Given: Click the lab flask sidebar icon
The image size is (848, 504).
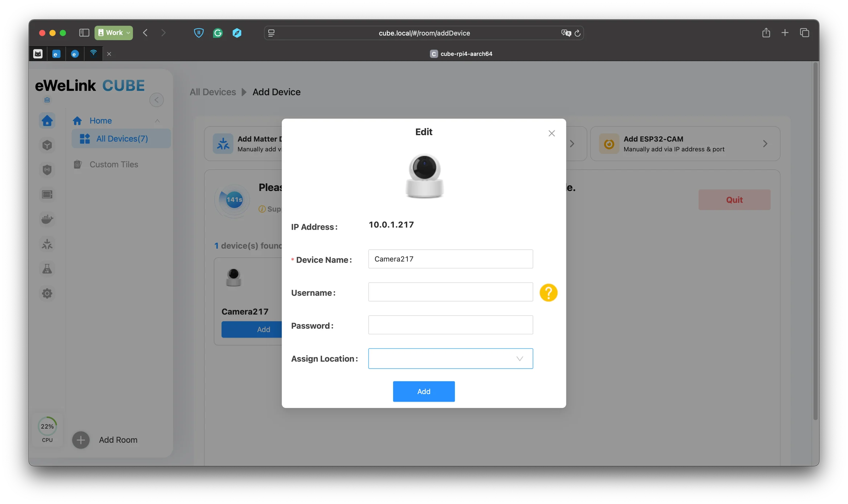Looking at the screenshot, I should (47, 269).
